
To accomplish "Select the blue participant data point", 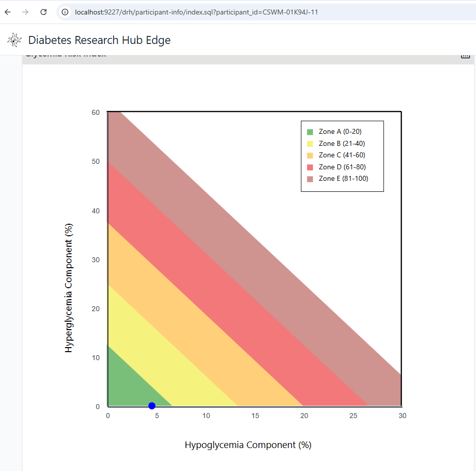I will (x=151, y=406).
